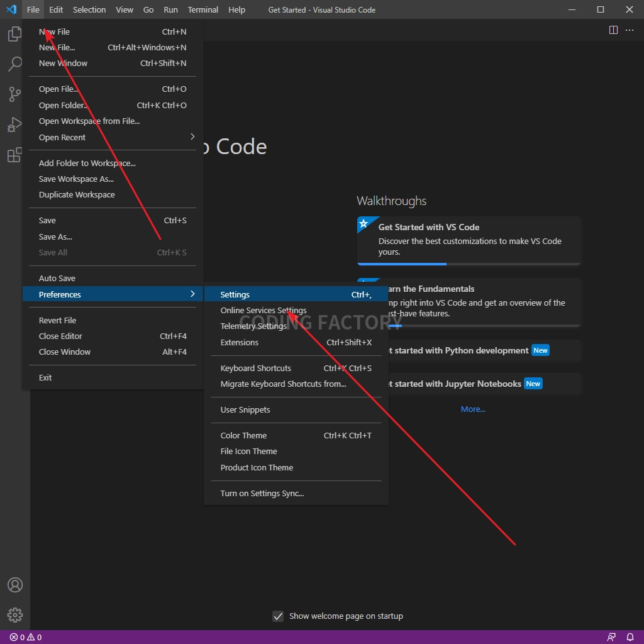Choose New File with Ctrl+N shortcut
Viewport: 644px width, 644px height.
[113, 31]
